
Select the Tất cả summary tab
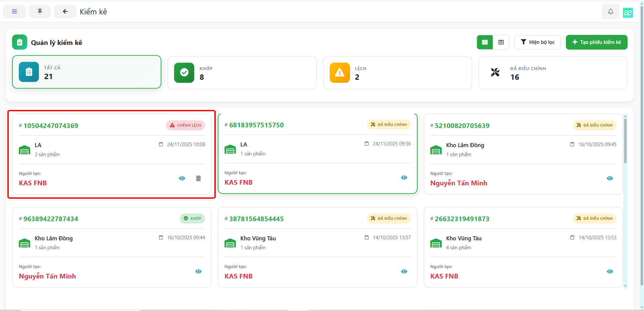[87, 72]
